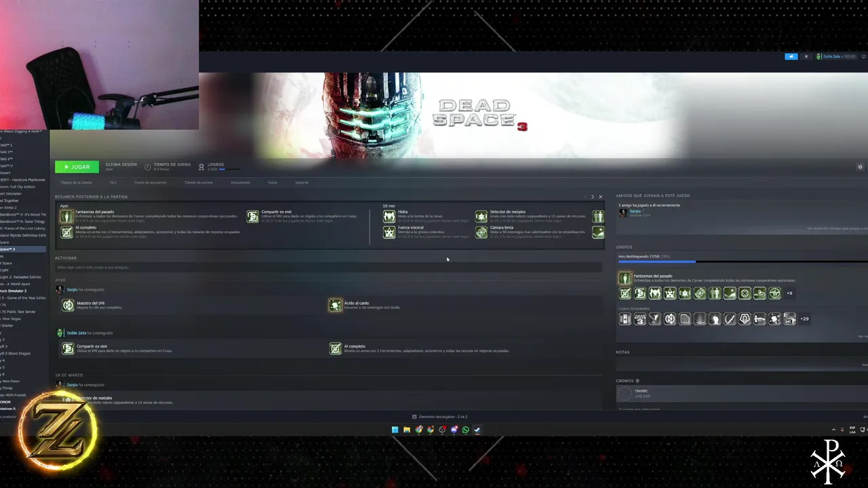The height and width of the screenshot is (488, 868).
Task: Click the hand icon in locked achievements
Action: tap(715, 319)
